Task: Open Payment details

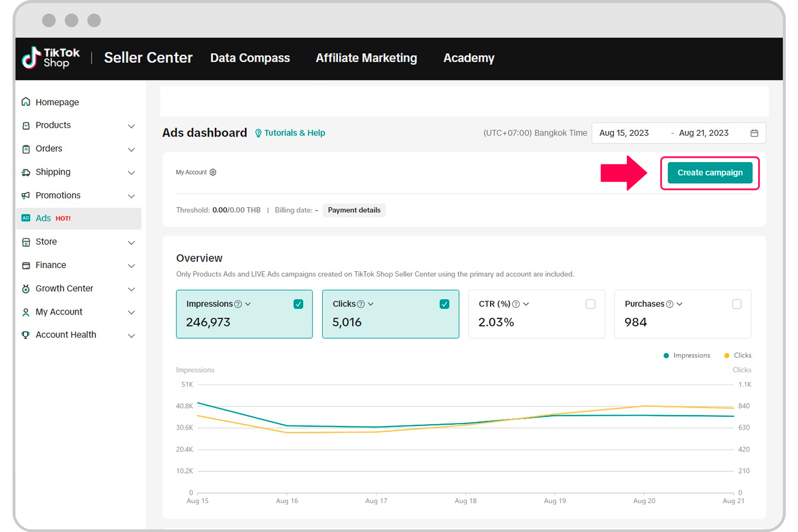Action: pos(354,210)
